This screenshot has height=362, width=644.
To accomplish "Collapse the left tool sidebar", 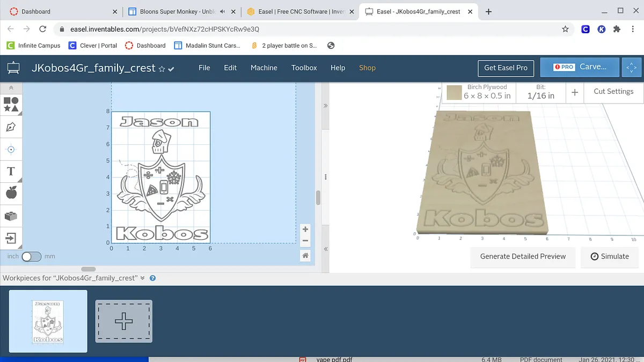I will tap(11, 87).
